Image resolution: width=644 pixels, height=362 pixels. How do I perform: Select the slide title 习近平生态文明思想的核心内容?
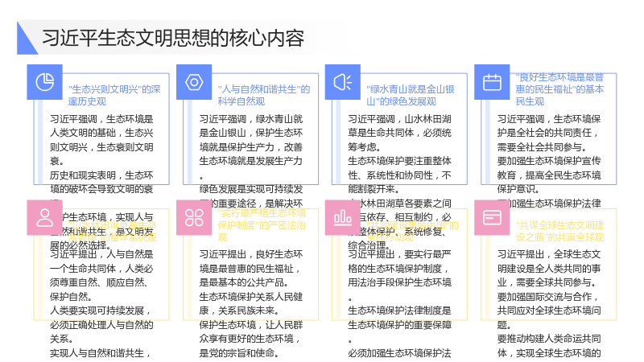click(173, 38)
